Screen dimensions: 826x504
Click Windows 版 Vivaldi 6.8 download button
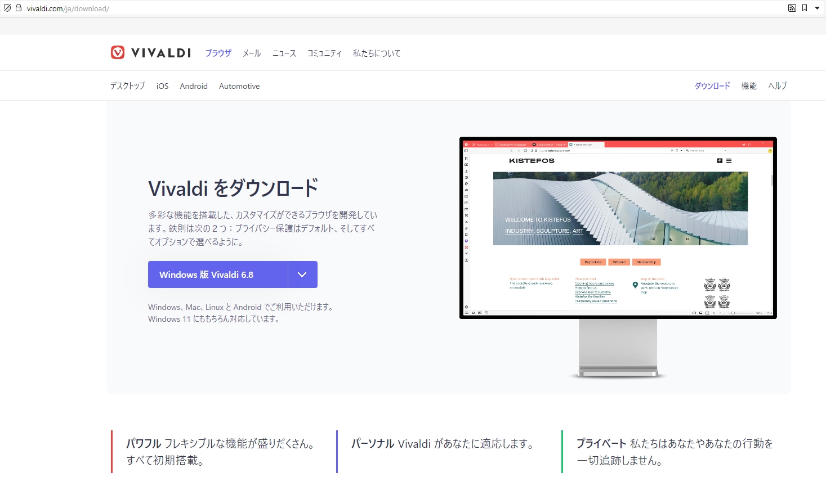click(x=218, y=274)
